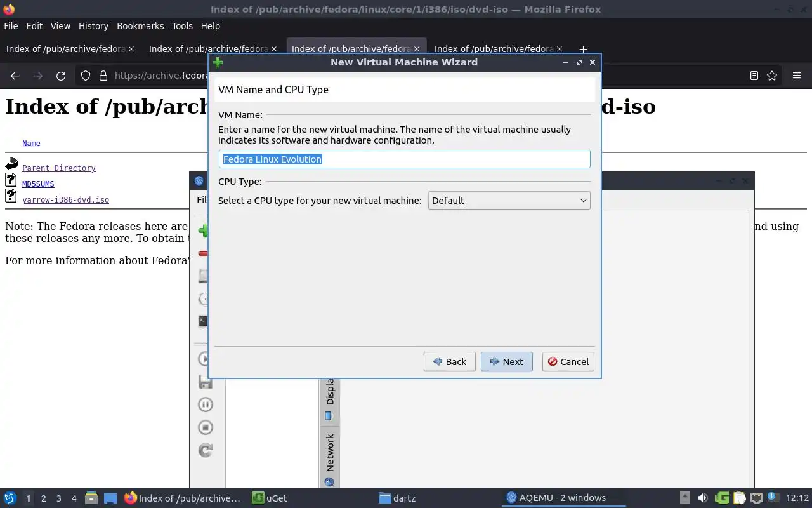Toggle Firefox reader view icon
This screenshot has width=812, height=508.
coord(754,76)
